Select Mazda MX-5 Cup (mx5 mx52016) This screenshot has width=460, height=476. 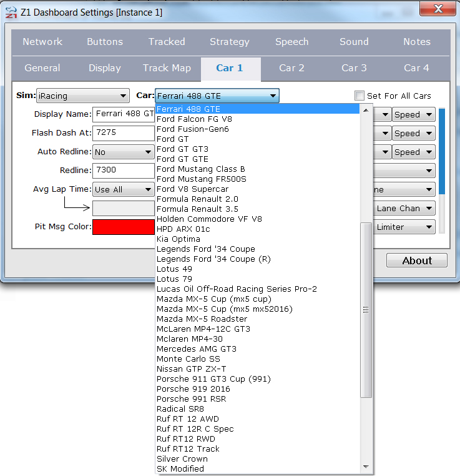point(257,309)
